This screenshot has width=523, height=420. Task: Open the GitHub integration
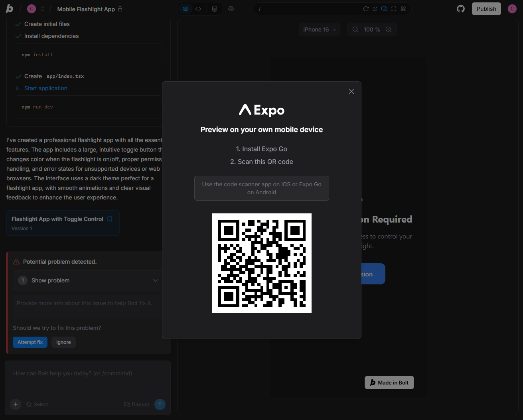[460, 8]
